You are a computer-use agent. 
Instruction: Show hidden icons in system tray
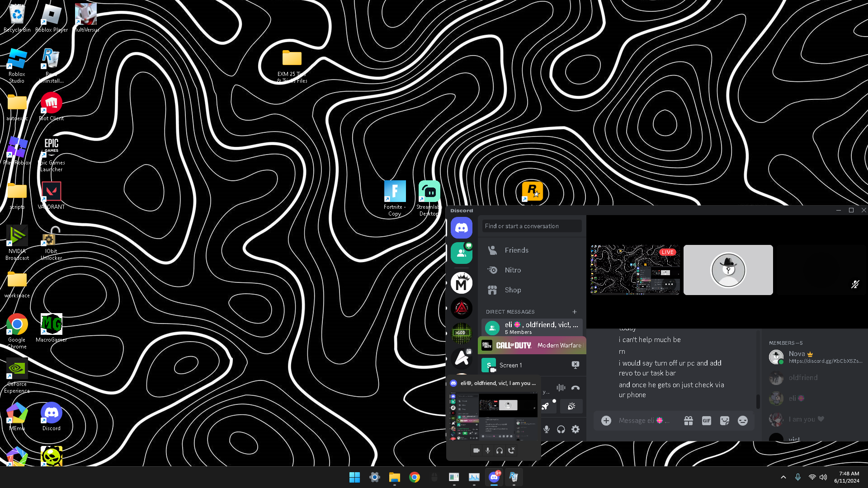pos(783,477)
